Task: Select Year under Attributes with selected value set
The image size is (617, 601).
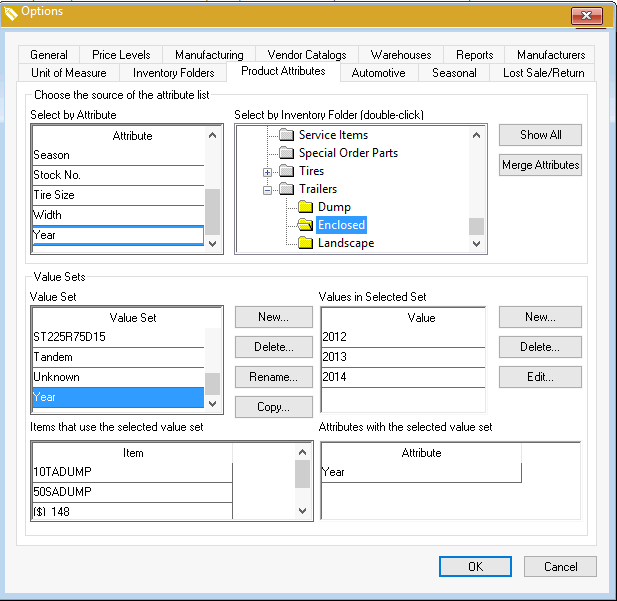Action: [421, 472]
